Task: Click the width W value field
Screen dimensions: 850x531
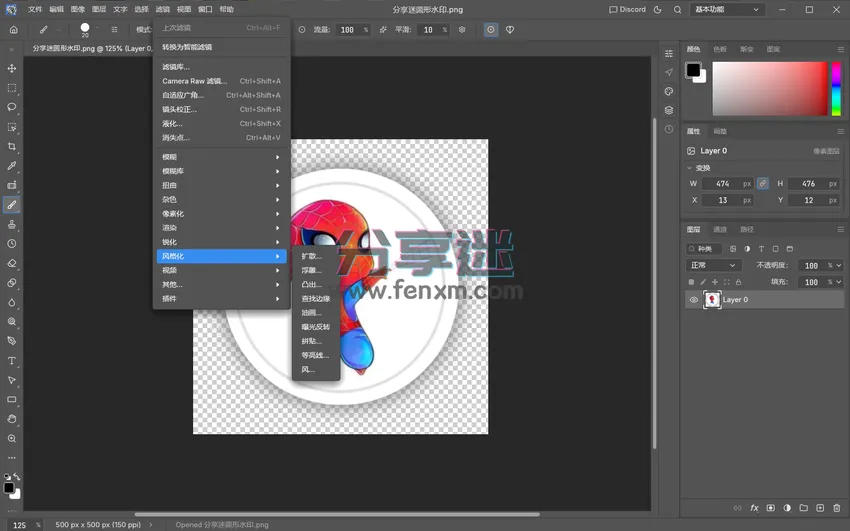Action: click(727, 184)
